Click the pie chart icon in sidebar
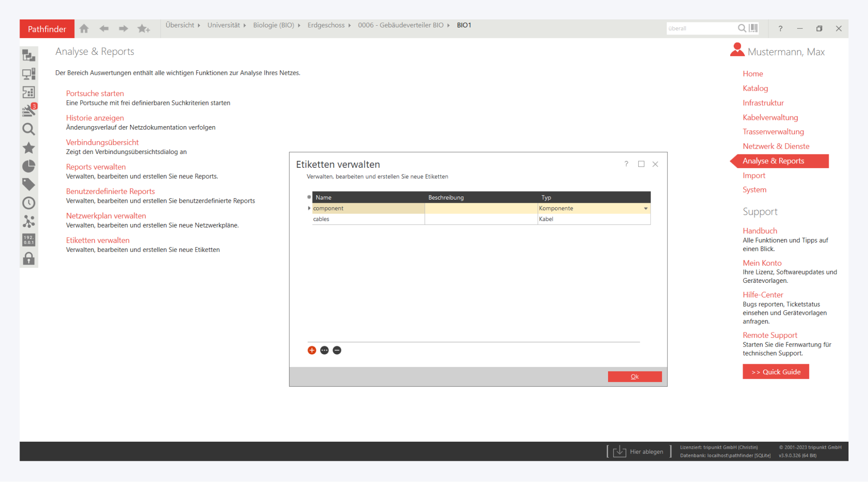The width and height of the screenshot is (868, 482). [29, 166]
